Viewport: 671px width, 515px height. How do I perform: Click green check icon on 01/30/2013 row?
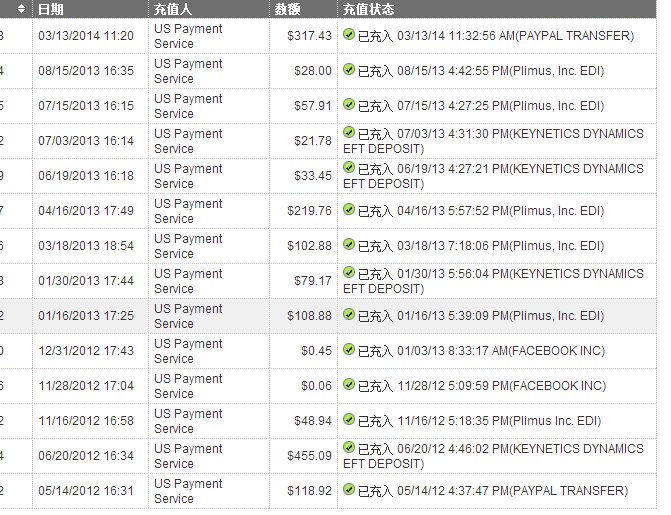pyautogui.click(x=349, y=273)
